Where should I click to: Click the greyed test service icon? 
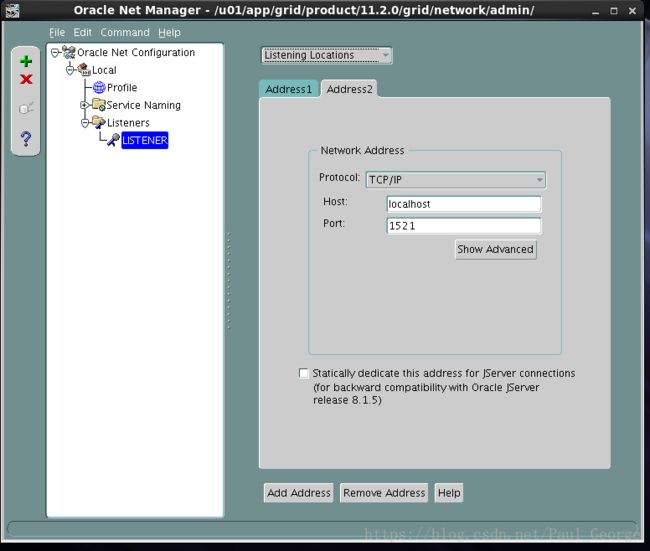click(26, 108)
